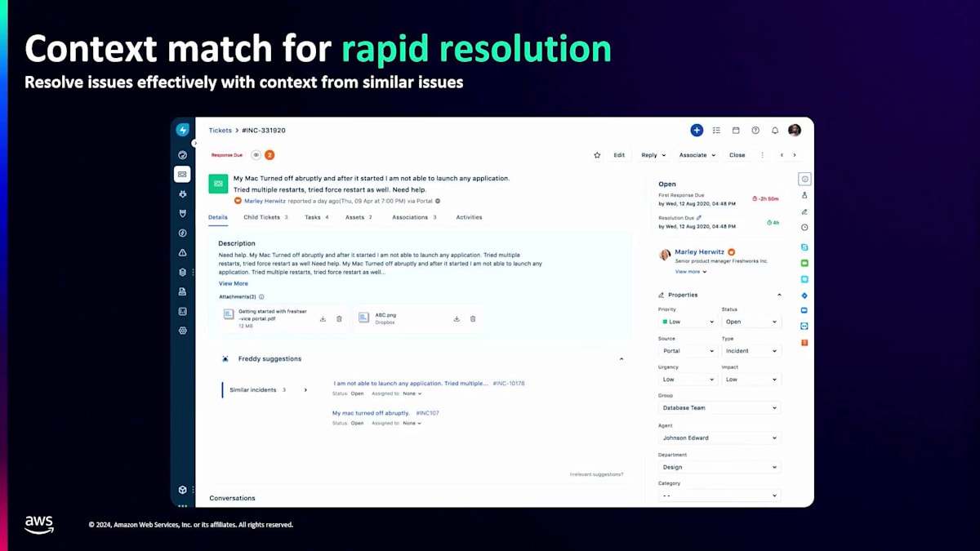The width and height of the screenshot is (980, 551).
Task: Open the clock time-tracking icon on right rail
Action: click(804, 228)
